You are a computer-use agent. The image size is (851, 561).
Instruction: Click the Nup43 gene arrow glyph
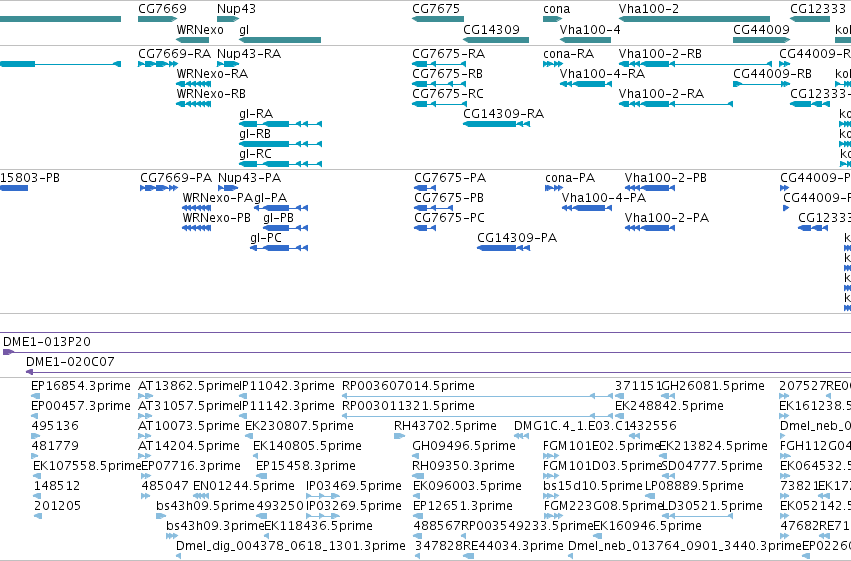(x=228, y=19)
